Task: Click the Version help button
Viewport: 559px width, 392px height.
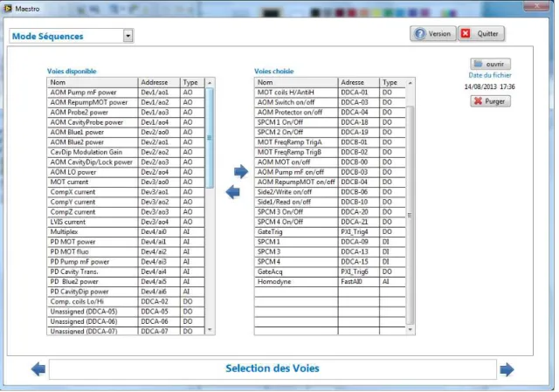Action: coord(433,34)
